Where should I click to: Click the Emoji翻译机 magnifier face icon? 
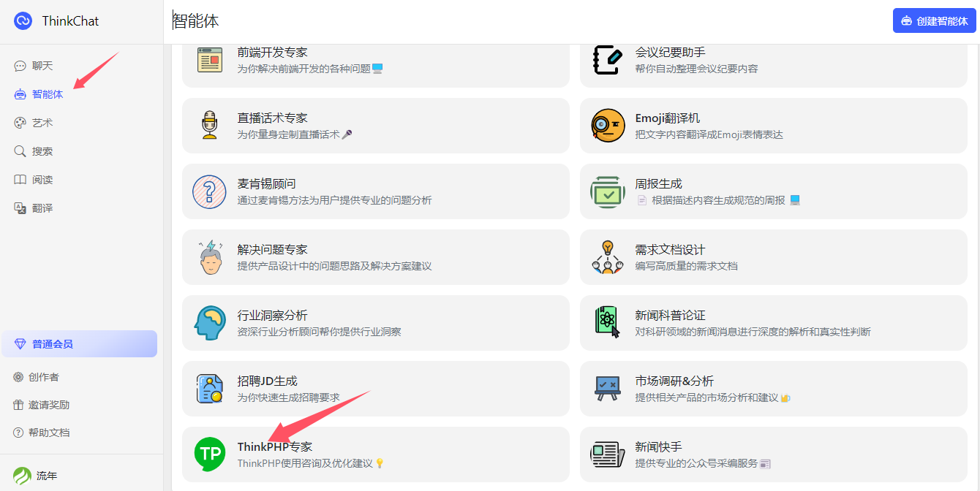coord(608,126)
